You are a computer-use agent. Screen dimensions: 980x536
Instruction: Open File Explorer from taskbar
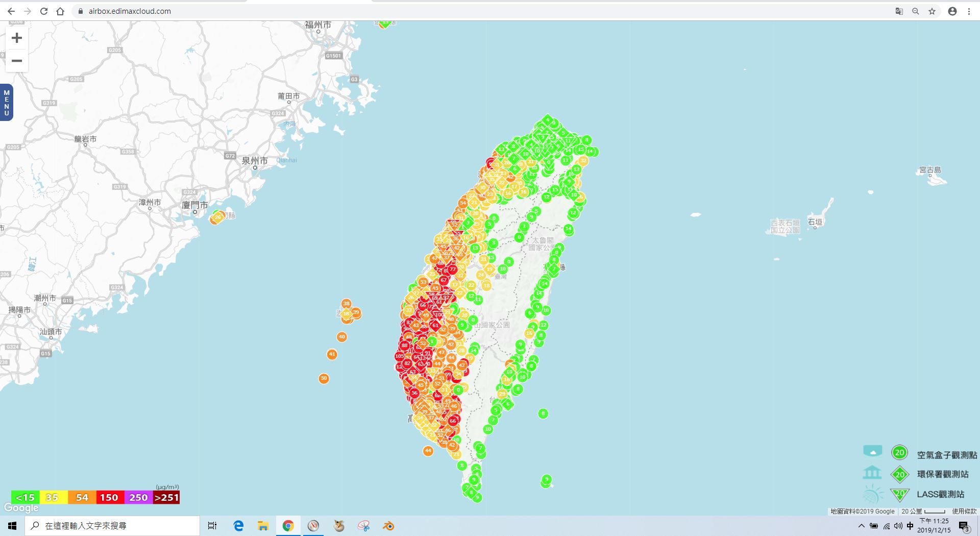pos(263,526)
